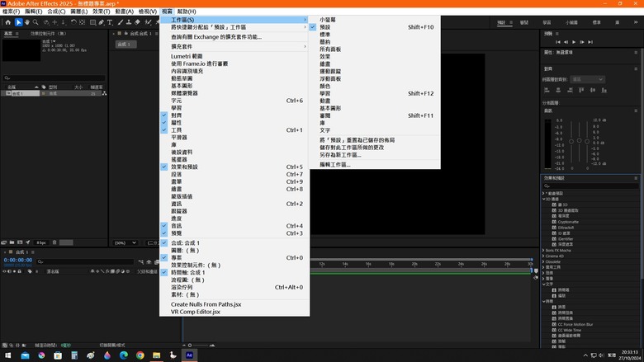
Task: Show more workspaces with the >> overflow
Action: [x=636, y=22]
